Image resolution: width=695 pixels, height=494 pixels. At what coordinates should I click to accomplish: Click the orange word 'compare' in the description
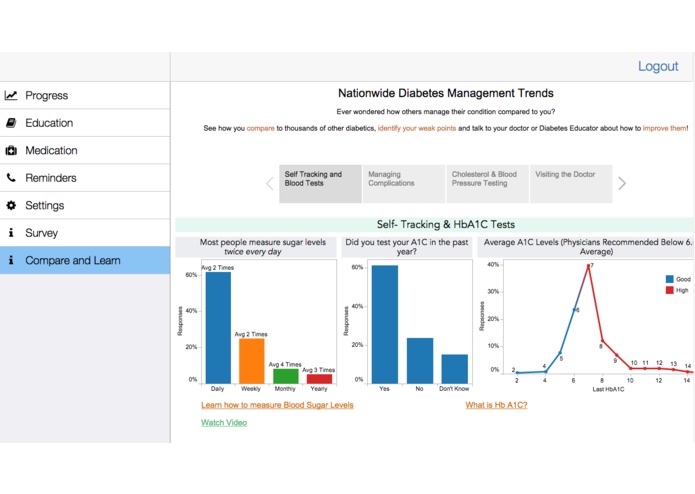pyautogui.click(x=261, y=128)
